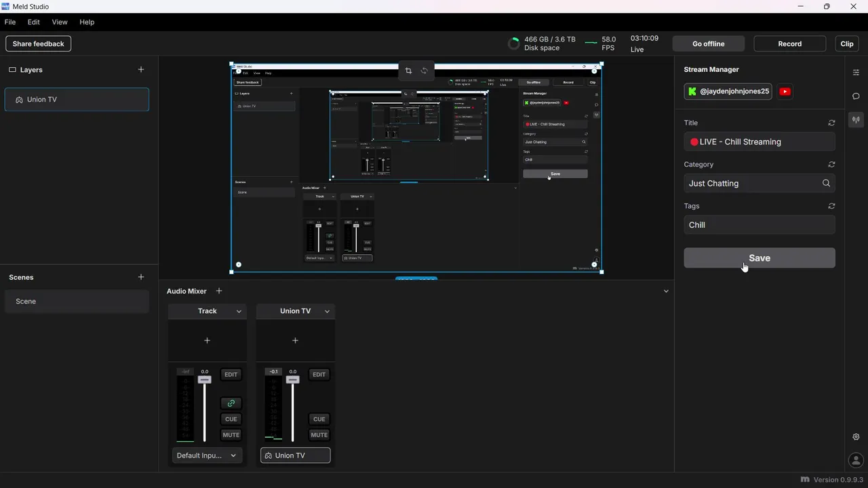Click the 58.0 FPS indicator

[x=601, y=44]
